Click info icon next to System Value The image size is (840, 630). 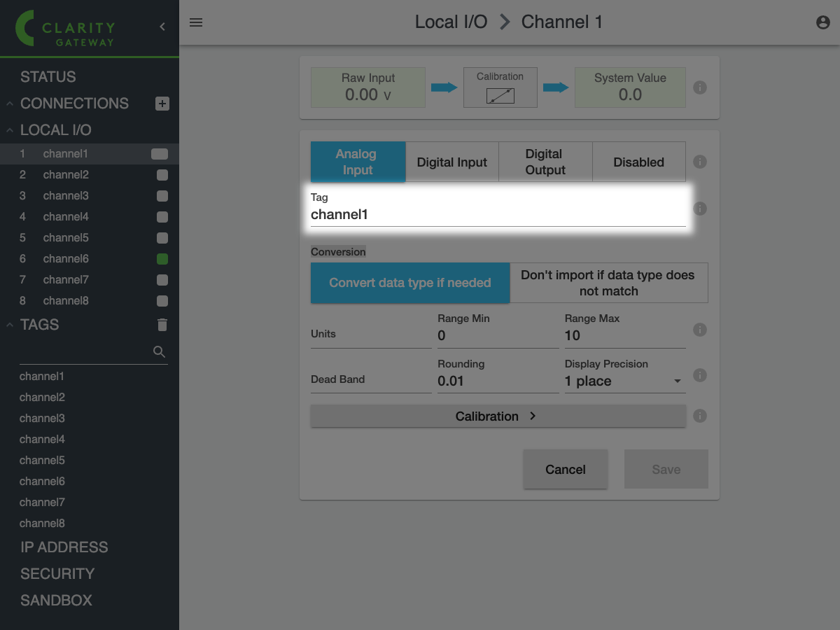[699, 87]
